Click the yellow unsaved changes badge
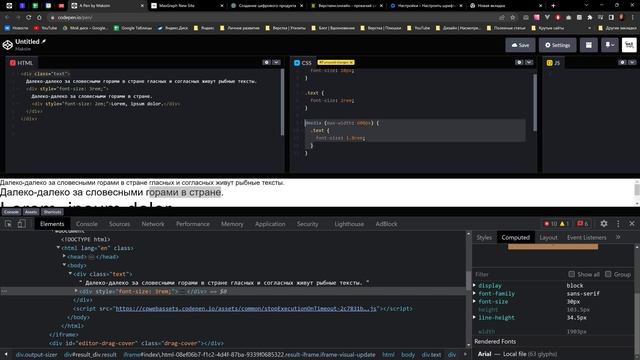 pos(336,62)
